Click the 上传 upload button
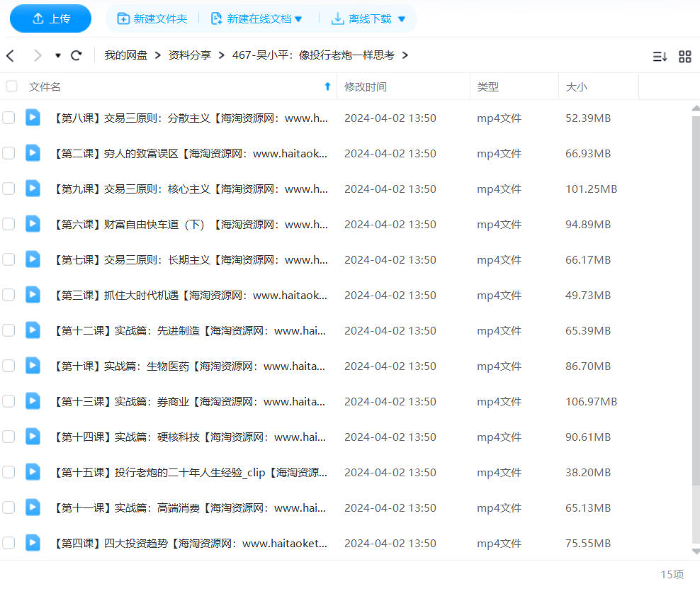This screenshot has width=700, height=589. tap(50, 18)
